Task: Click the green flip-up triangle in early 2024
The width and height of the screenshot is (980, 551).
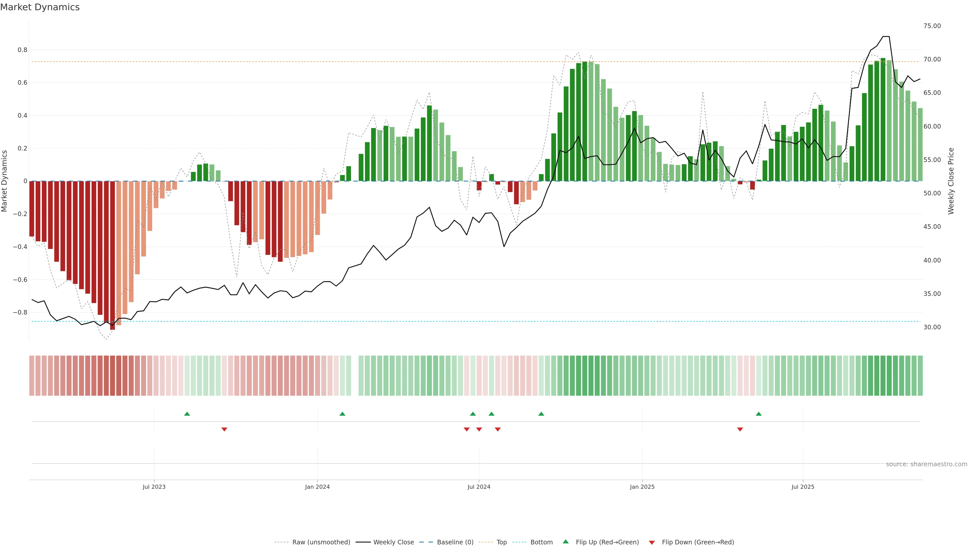Action: [342, 414]
